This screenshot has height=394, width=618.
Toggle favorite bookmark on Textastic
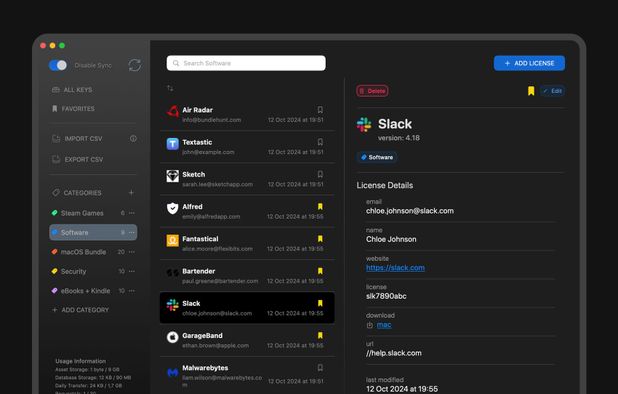click(x=320, y=142)
